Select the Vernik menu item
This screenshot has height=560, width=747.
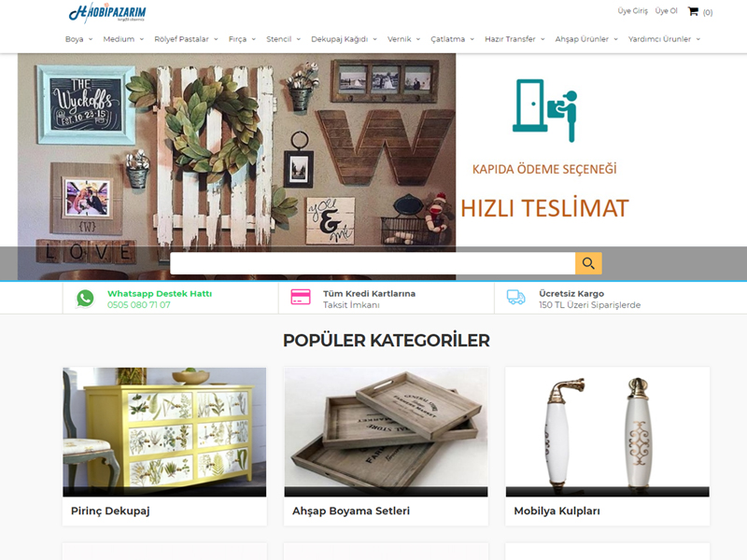point(404,39)
